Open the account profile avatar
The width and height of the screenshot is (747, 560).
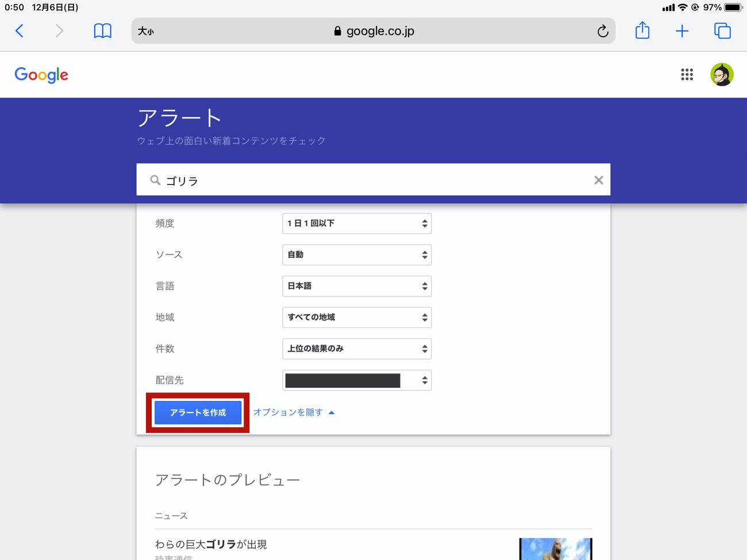click(x=722, y=75)
